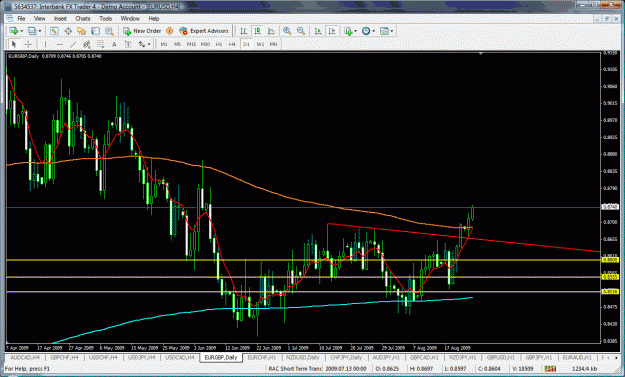The image size is (625, 377).
Task: Select the Equidistant Channel tool
Action: click(86, 44)
